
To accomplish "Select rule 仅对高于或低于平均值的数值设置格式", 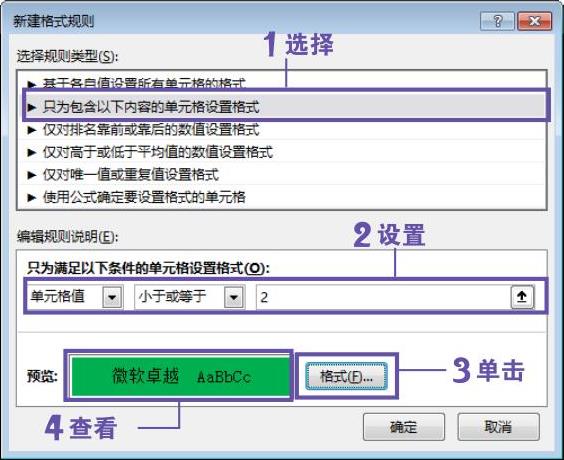I will [282, 152].
